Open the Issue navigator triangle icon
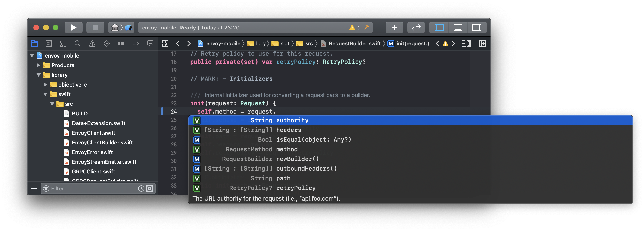 (92, 43)
